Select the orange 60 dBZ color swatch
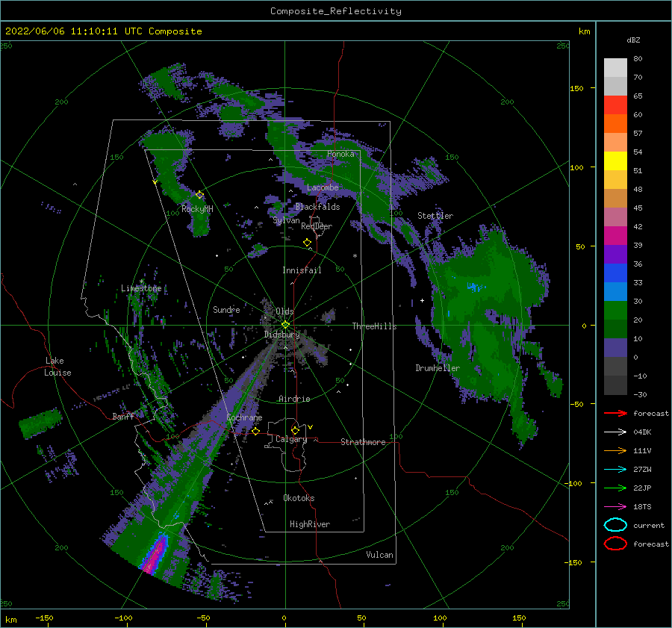The height and width of the screenshot is (628, 672). (x=615, y=123)
